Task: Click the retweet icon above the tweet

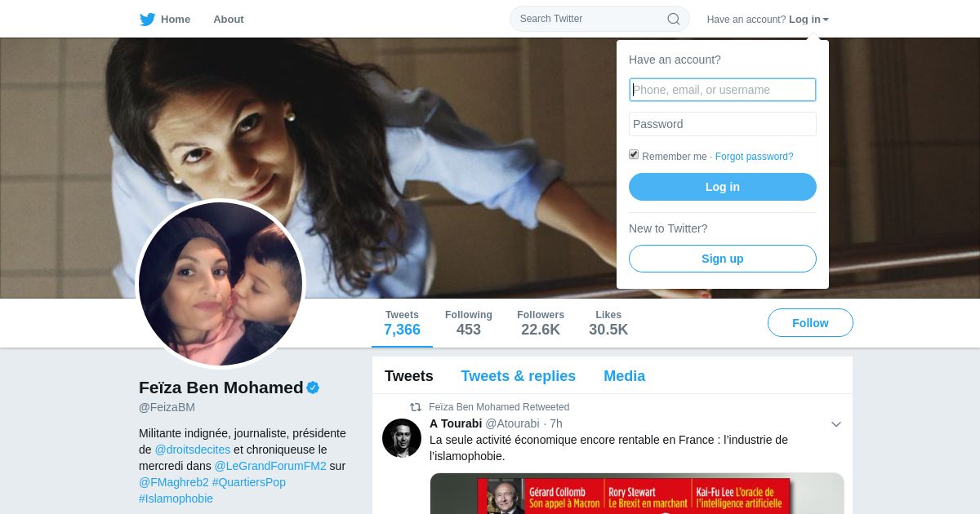Action: coord(416,407)
